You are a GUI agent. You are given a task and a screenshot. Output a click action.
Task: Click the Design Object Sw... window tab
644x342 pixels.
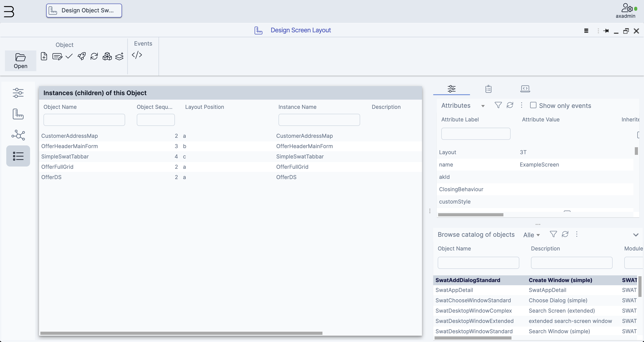tap(84, 11)
